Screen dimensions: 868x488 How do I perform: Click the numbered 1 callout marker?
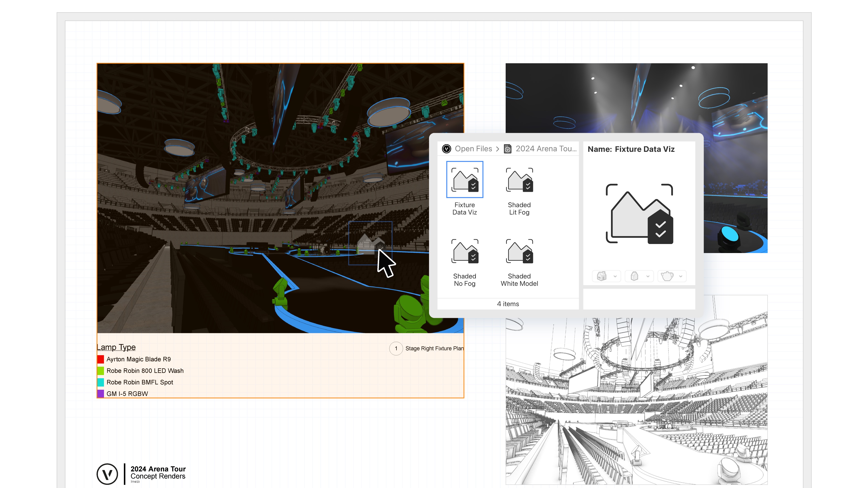pyautogui.click(x=396, y=349)
